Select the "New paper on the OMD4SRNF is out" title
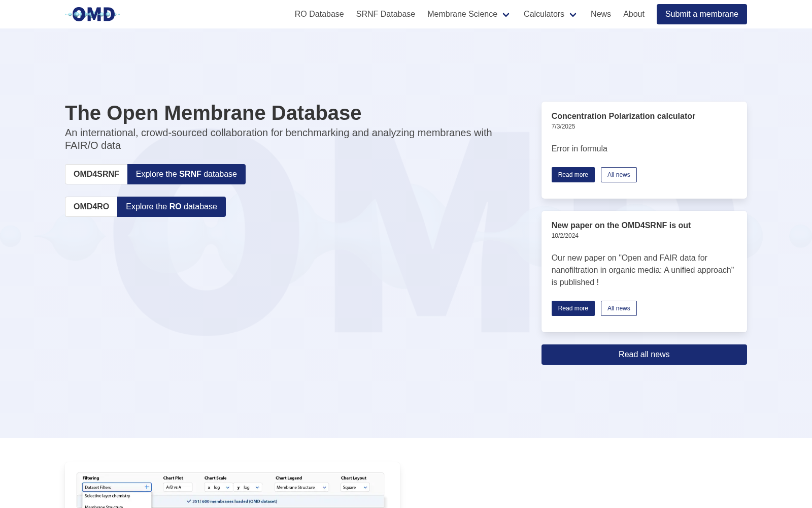This screenshot has height=508, width=812. coord(621,225)
